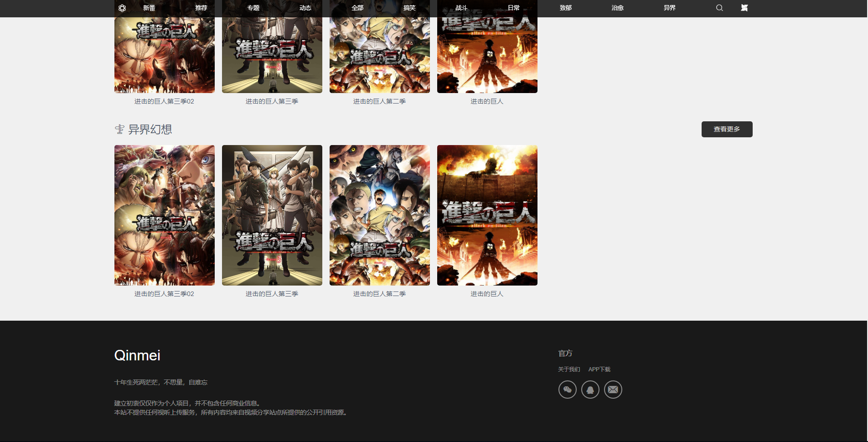Open the 动态 nav item
Screen dimensions: 868x442
[x=305, y=8]
